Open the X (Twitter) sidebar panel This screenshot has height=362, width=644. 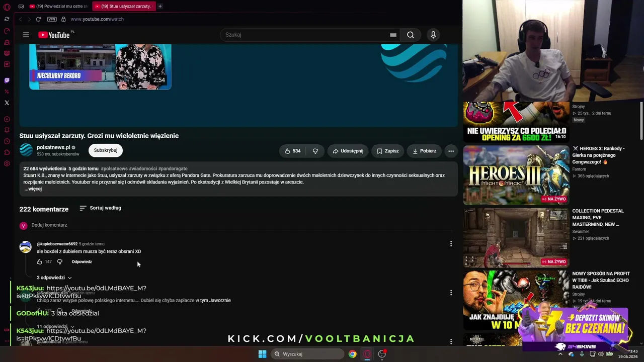(7, 103)
